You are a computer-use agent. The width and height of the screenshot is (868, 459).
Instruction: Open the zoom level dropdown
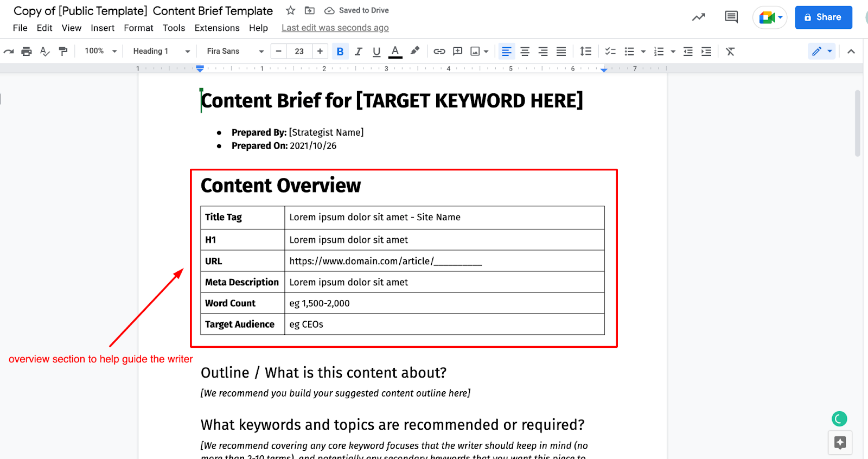(101, 51)
